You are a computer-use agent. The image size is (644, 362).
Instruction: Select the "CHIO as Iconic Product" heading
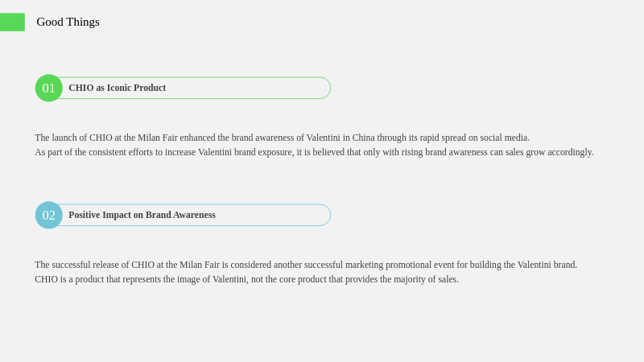(x=117, y=88)
